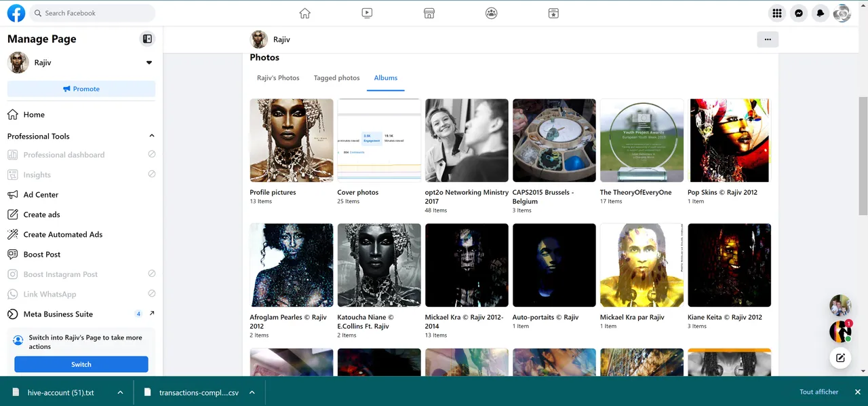Open opt2o Networking Ministry 2017 album thumbnail

tap(467, 141)
